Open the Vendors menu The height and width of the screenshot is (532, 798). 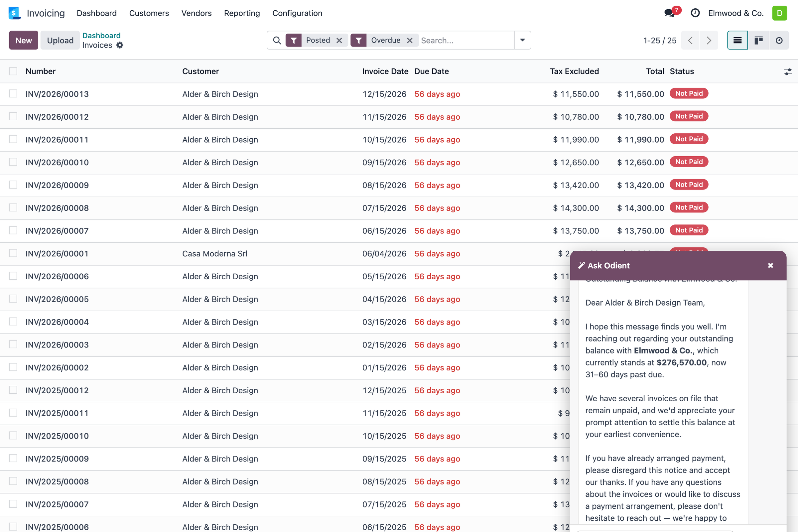197,13
